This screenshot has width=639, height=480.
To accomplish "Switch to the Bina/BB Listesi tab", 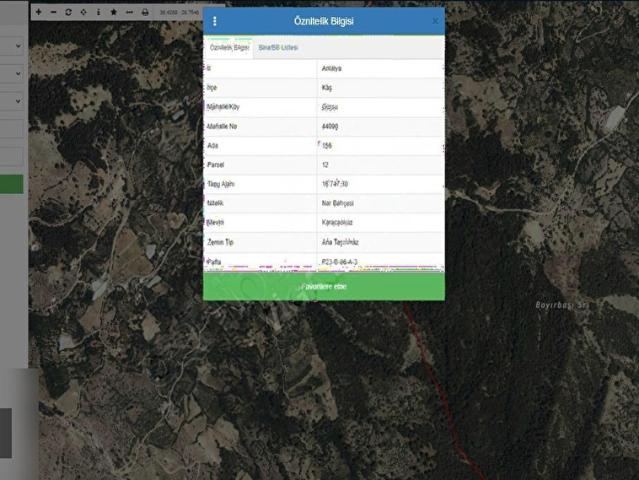I will point(278,47).
